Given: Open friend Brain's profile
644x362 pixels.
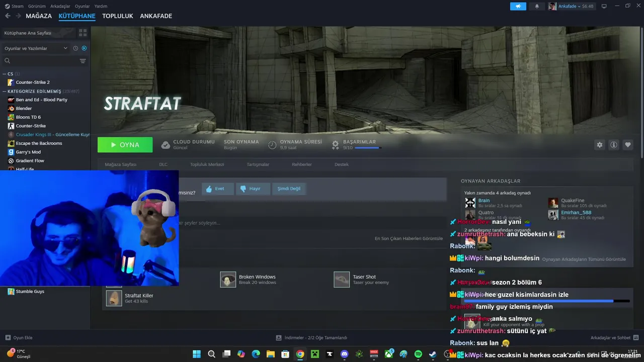Looking at the screenshot, I should coord(484,201).
